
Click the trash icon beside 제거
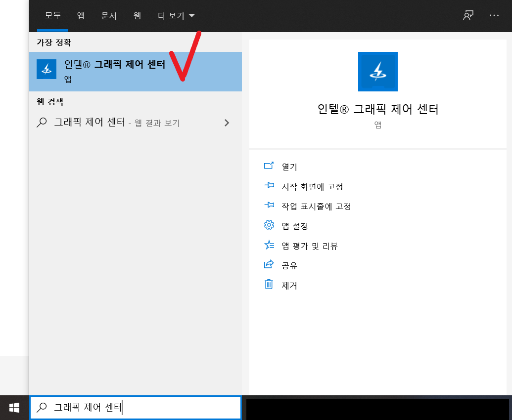[x=269, y=284]
